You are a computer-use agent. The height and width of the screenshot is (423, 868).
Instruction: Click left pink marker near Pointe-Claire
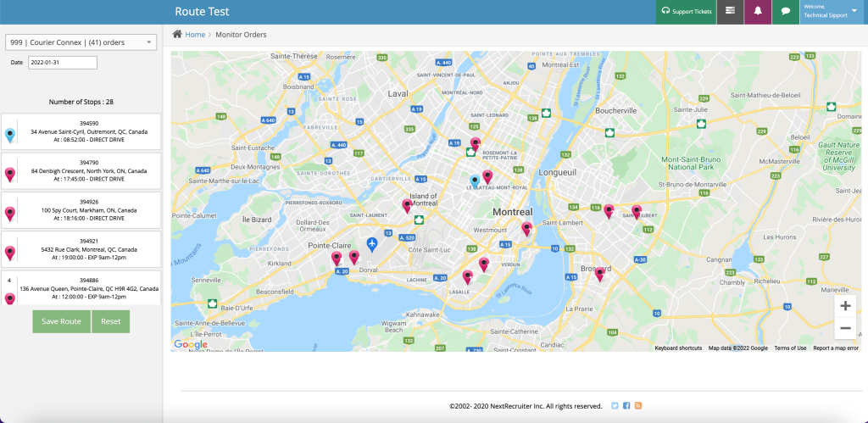(337, 259)
